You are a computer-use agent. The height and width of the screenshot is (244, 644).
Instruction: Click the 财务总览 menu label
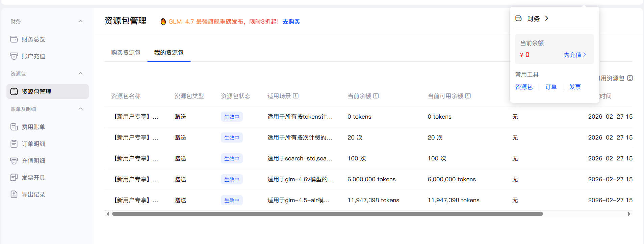33,39
